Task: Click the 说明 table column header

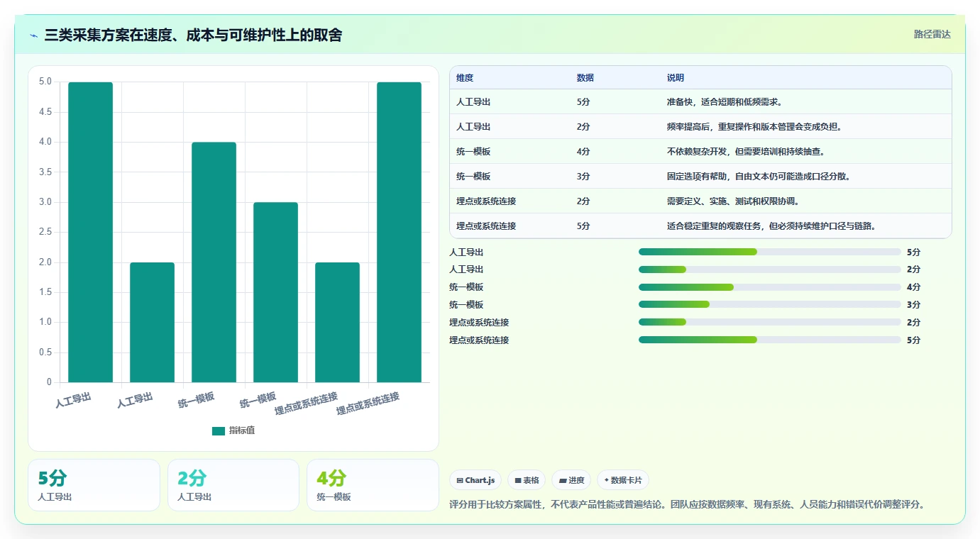Action: [676, 77]
